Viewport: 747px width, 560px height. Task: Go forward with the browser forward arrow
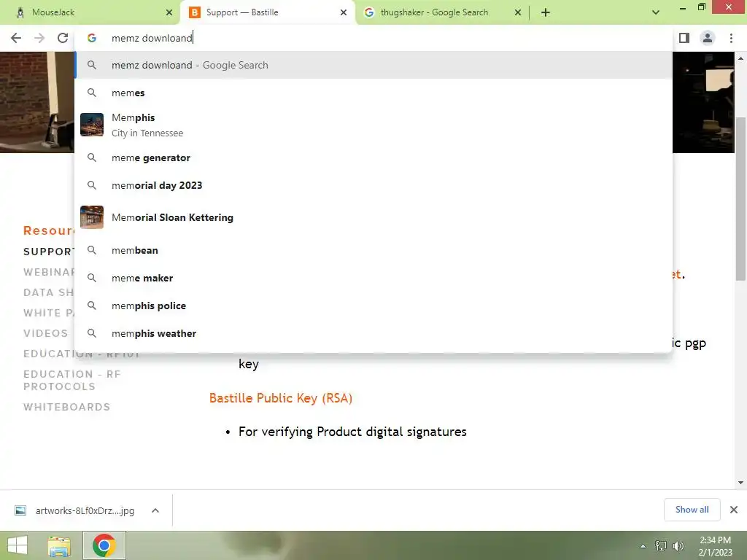39,38
